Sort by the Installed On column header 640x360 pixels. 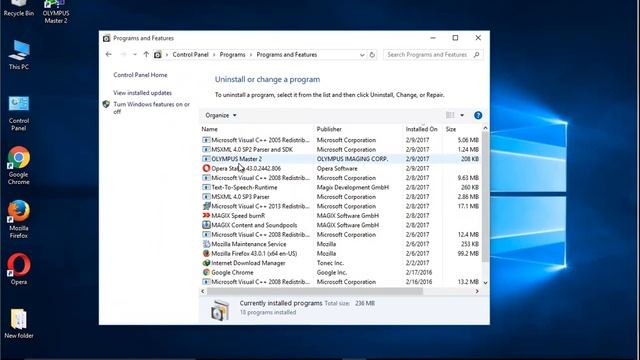click(x=422, y=129)
